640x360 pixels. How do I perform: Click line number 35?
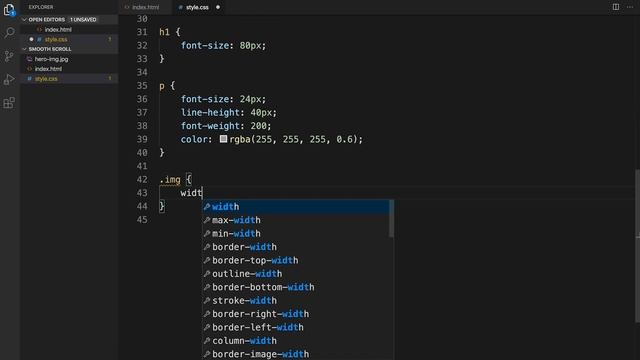[142, 85]
